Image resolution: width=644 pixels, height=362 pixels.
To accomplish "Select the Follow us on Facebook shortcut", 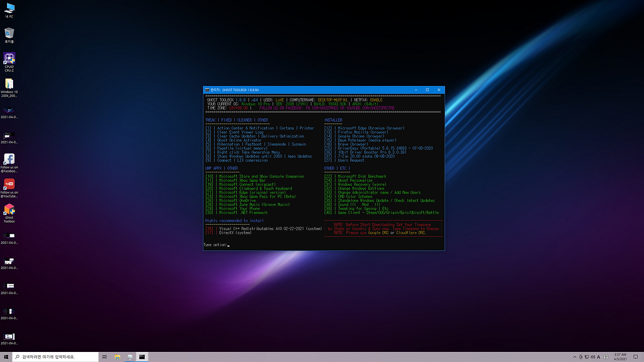I will tap(9, 163).
